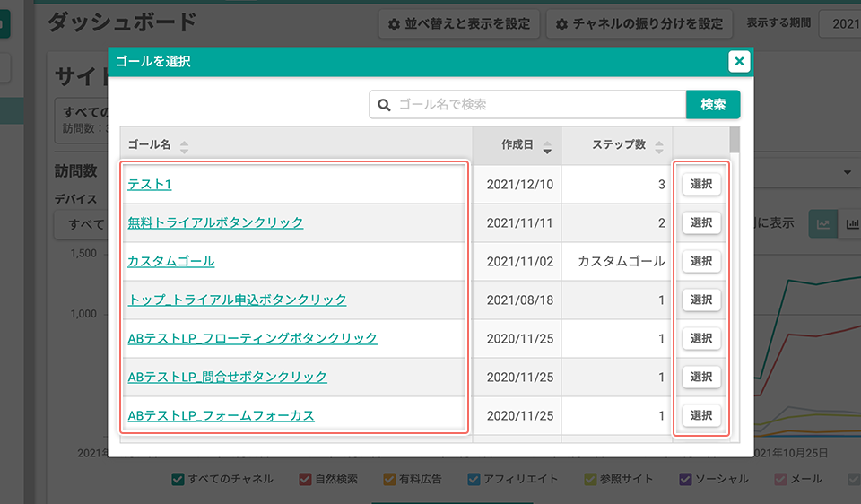The height and width of the screenshot is (504, 861).
Task: Click the magnifier icon in search box
Action: coord(385,105)
